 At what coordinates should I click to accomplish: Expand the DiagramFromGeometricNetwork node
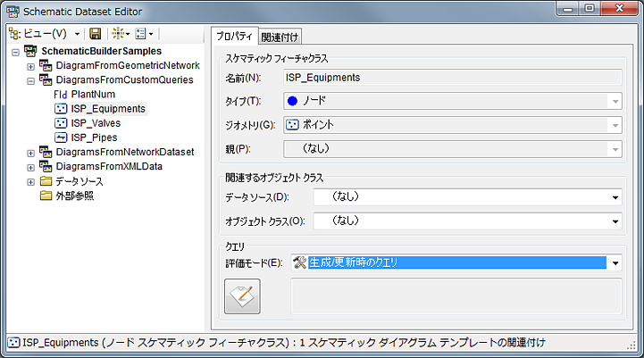point(30,66)
